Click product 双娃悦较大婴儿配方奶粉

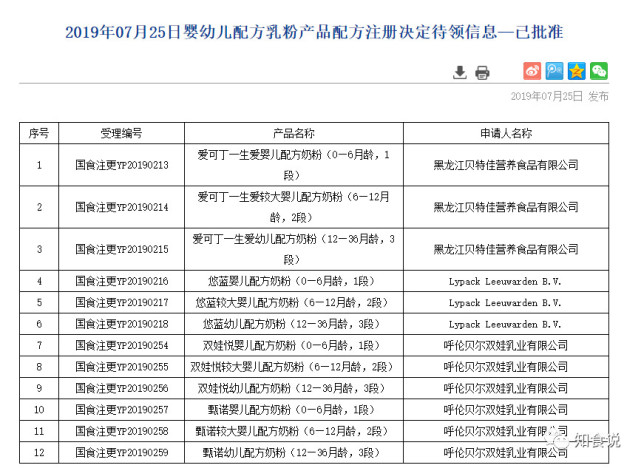294,367
